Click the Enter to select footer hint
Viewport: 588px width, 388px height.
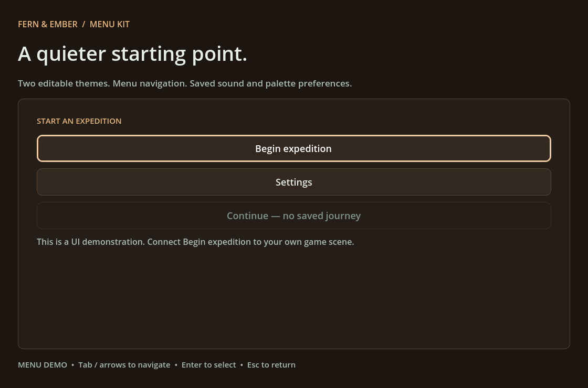click(x=208, y=365)
